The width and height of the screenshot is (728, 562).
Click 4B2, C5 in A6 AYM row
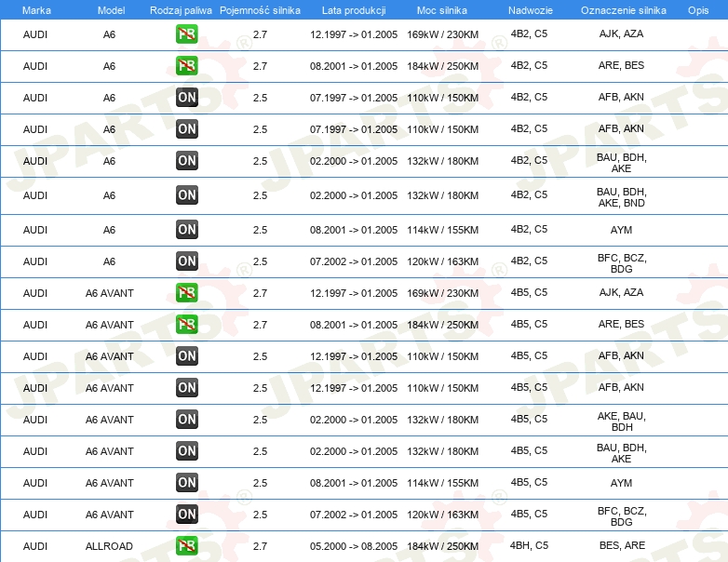point(530,229)
